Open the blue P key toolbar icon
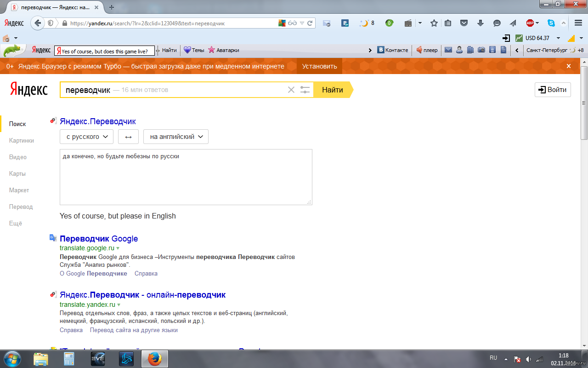The width and height of the screenshot is (588, 368). (345, 23)
